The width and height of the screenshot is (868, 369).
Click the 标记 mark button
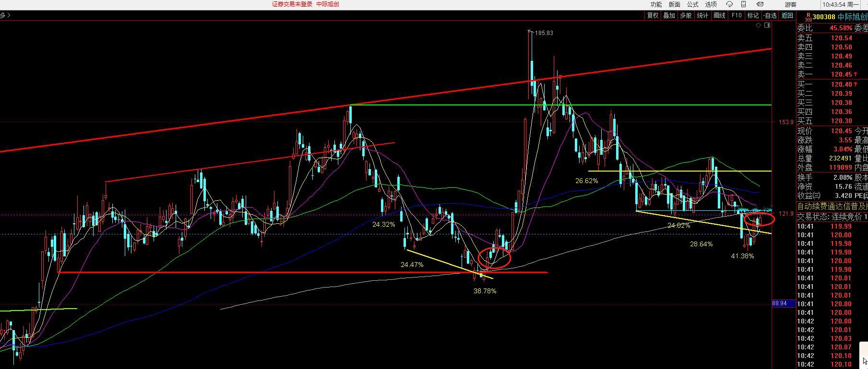point(753,15)
